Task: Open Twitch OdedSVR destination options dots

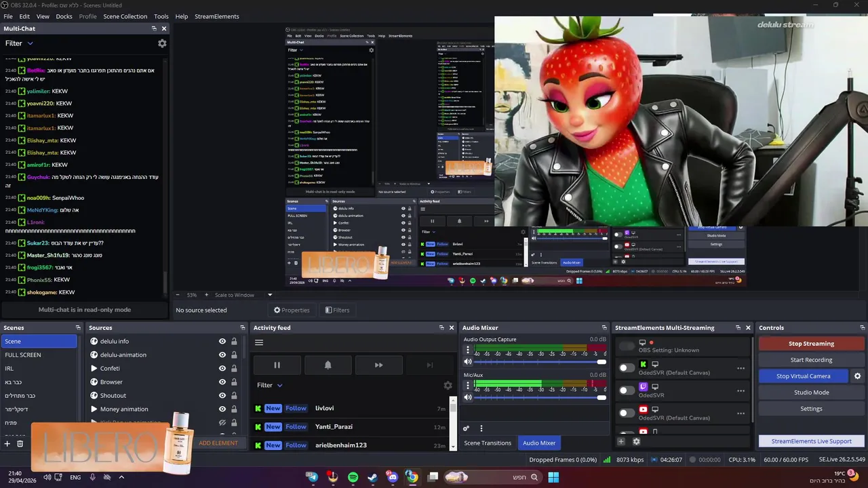Action: point(741,391)
